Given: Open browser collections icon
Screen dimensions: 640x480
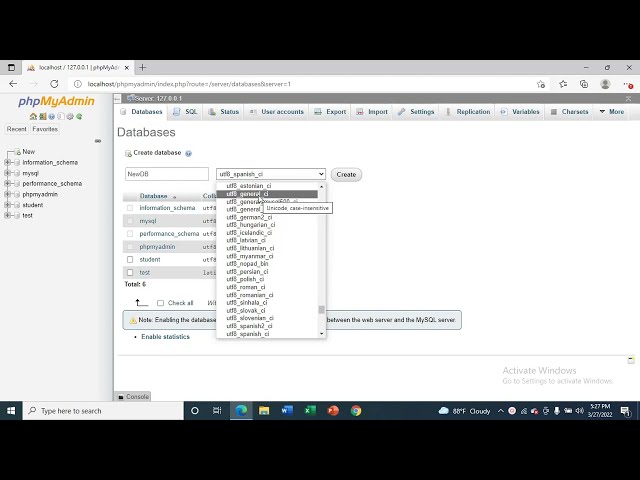Looking at the screenshot, I should [584, 84].
